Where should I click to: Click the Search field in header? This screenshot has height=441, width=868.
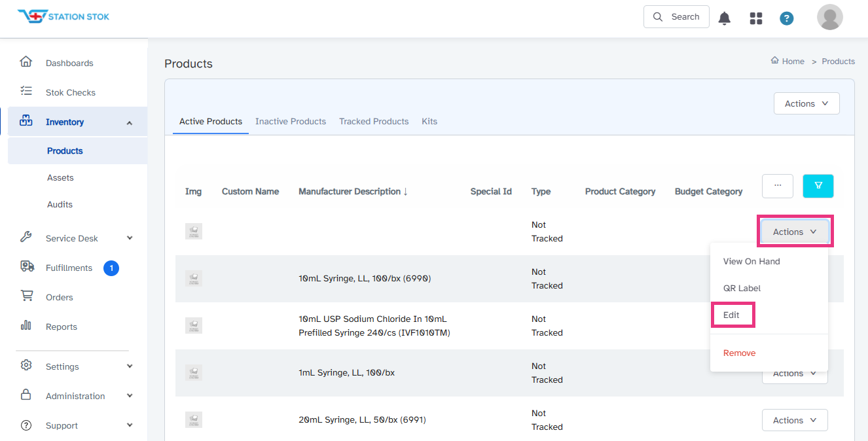coord(676,17)
